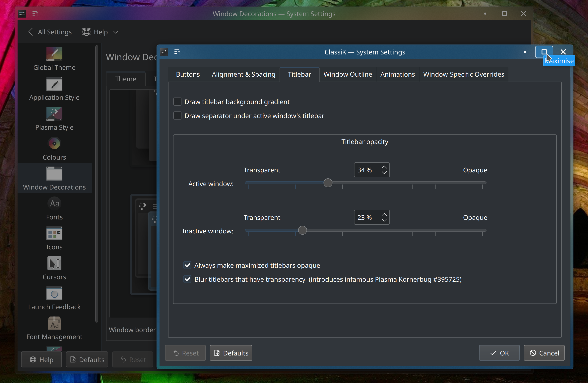This screenshot has height=383, width=588.
Task: Open the Animations tab
Action: point(398,74)
